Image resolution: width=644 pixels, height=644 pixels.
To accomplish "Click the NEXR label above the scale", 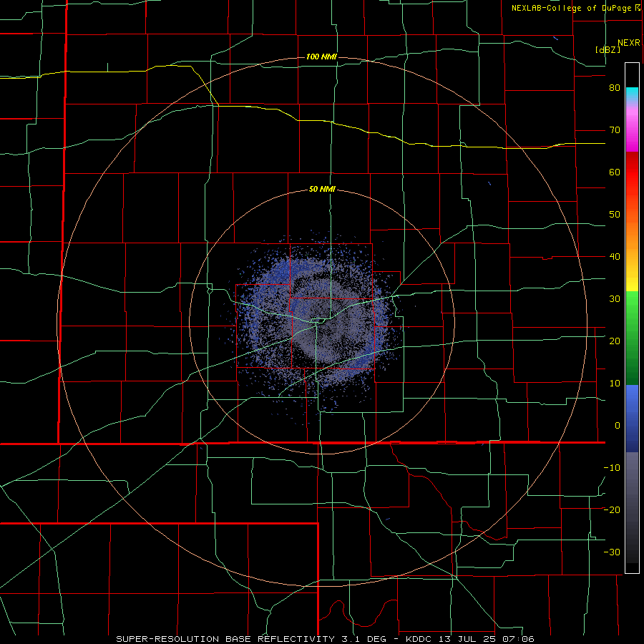I will tap(629, 43).
